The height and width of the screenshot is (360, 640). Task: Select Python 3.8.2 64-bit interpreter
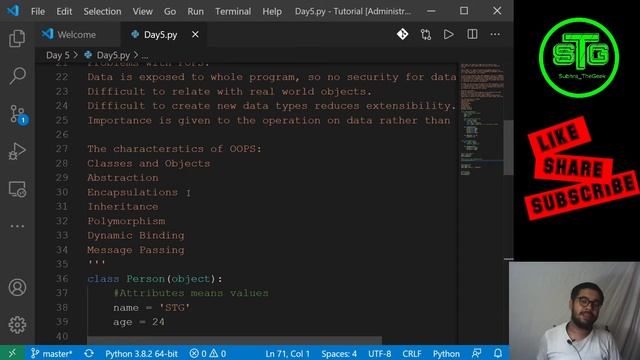141,353
